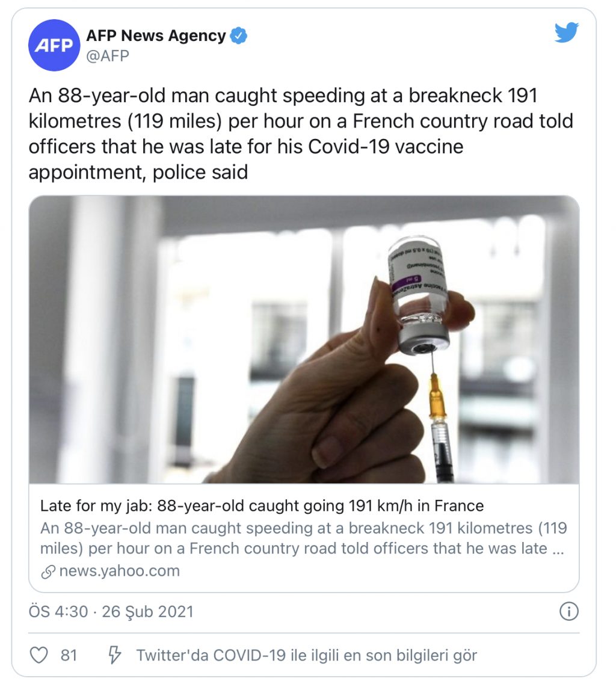Click the AFP profile avatar logo
The height and width of the screenshot is (690, 616).
(x=54, y=45)
